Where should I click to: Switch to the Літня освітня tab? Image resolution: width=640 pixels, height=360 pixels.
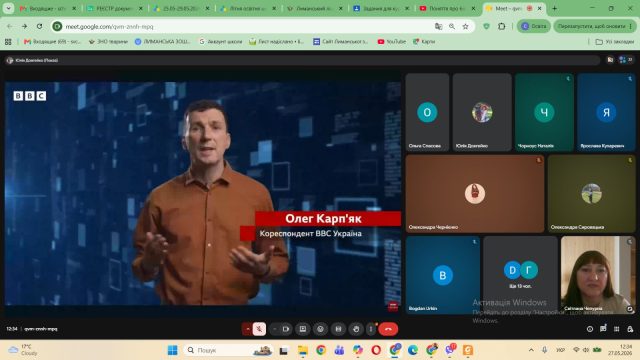click(x=248, y=8)
